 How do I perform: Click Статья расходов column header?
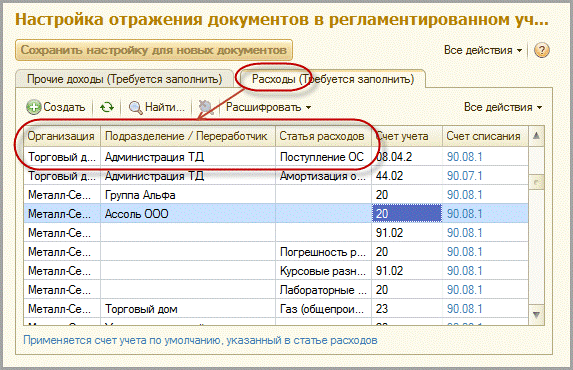click(x=323, y=136)
